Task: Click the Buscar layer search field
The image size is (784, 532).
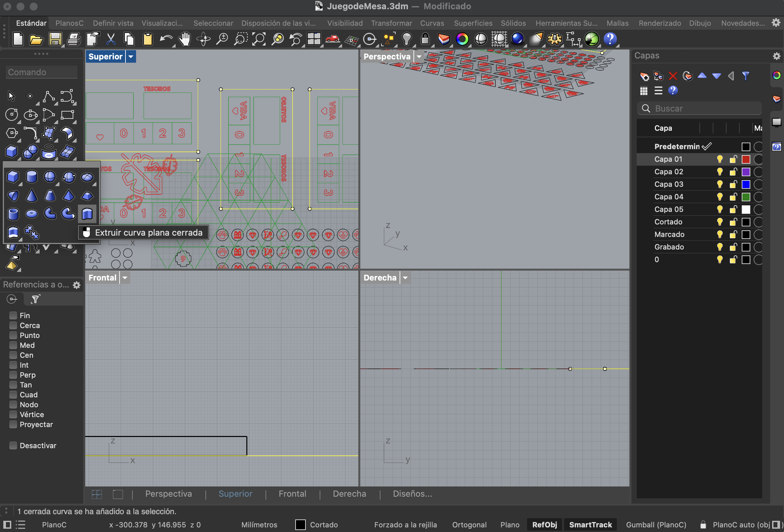Action: (699, 109)
